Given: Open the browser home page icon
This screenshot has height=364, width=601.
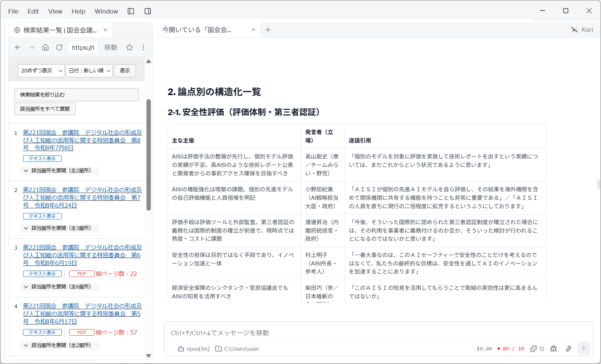Looking at the screenshot, I should point(45,47).
